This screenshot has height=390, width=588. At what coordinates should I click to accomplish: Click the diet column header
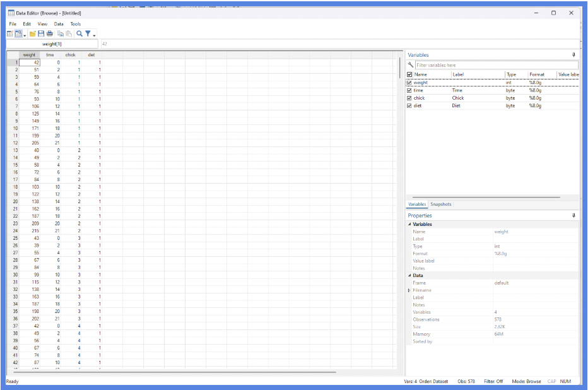[91, 55]
